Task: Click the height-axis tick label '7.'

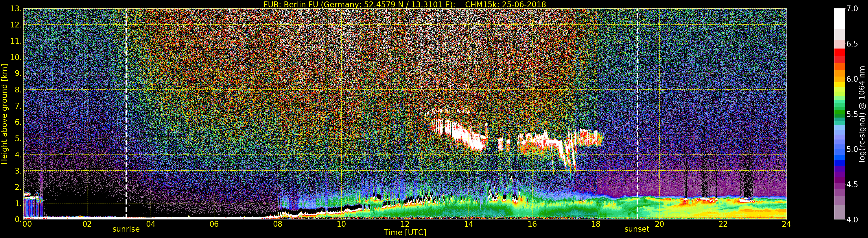Action: [x=18, y=106]
